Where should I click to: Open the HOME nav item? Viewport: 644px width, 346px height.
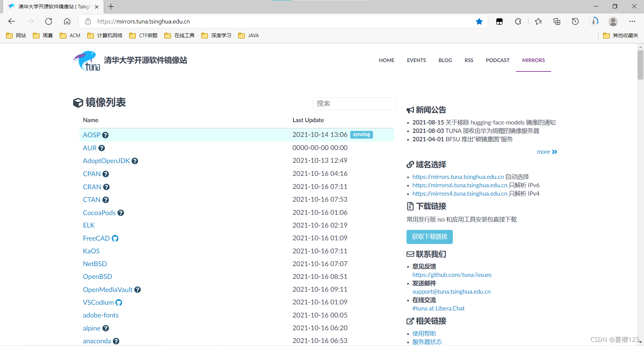pyautogui.click(x=386, y=60)
